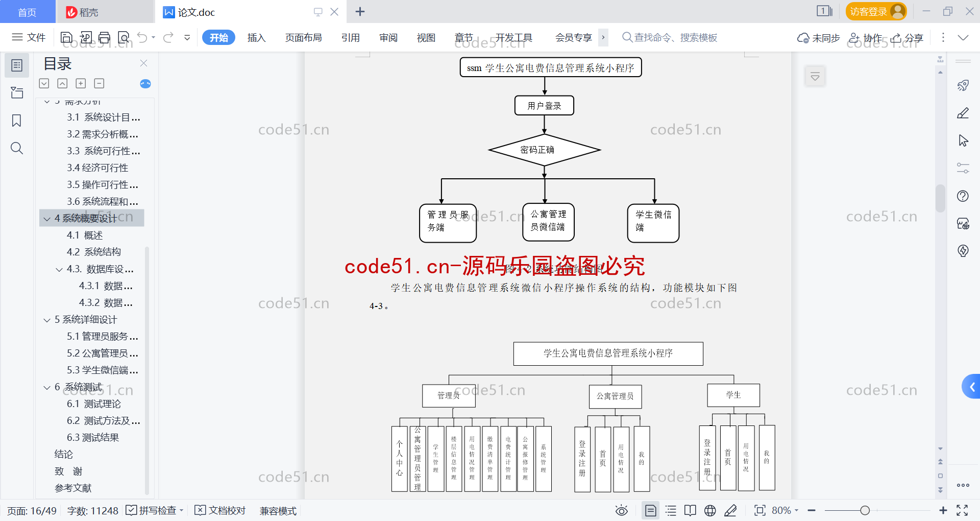
Task: Close the 目录 outline panel
Action: (143, 63)
